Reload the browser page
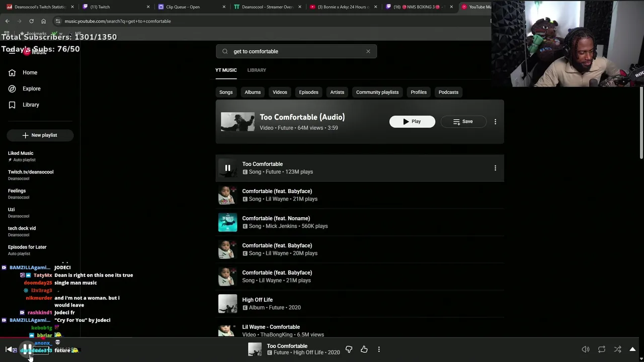The height and width of the screenshot is (362, 644). (x=31, y=21)
